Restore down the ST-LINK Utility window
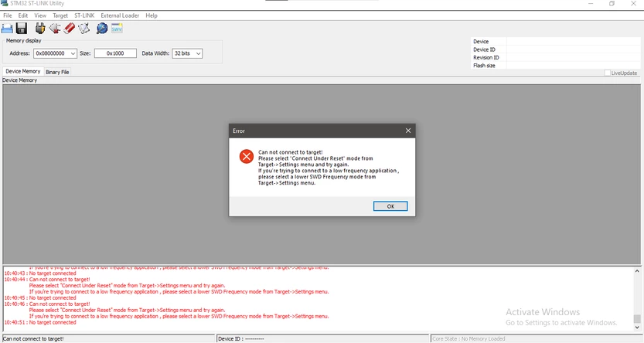The height and width of the screenshot is (343, 644). 612,3
